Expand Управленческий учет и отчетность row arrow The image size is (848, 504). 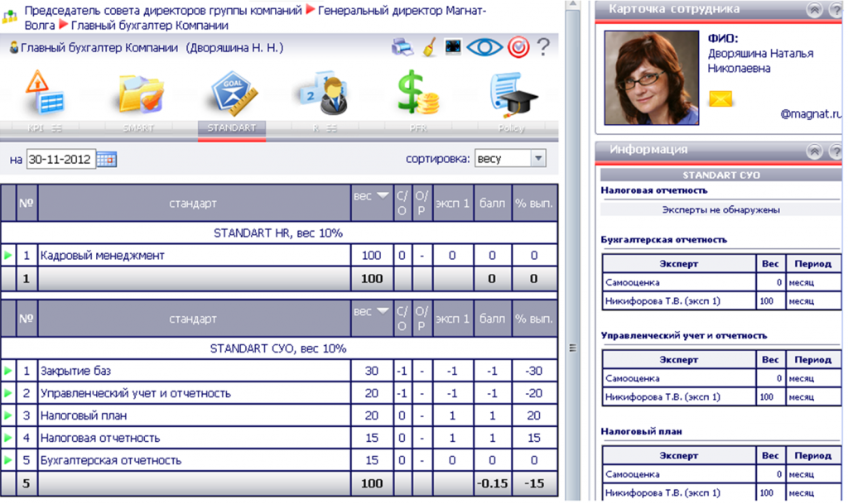pos(7,393)
